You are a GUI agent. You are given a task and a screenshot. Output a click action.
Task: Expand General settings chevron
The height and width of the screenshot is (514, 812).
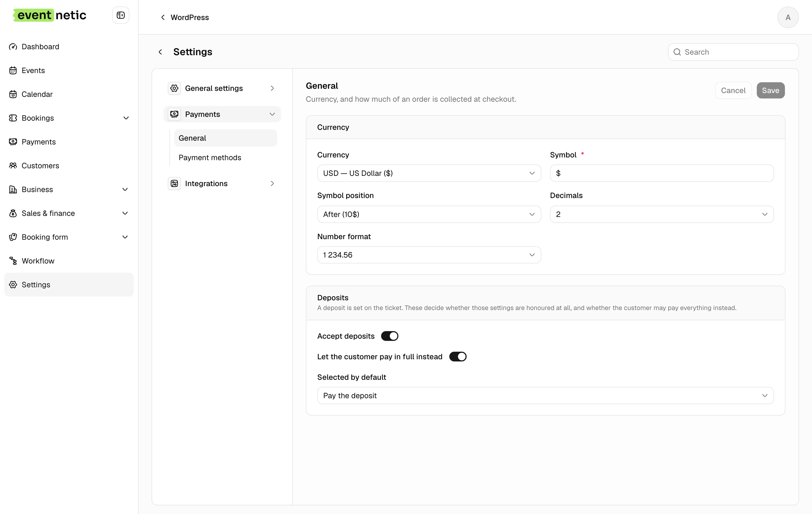(272, 88)
